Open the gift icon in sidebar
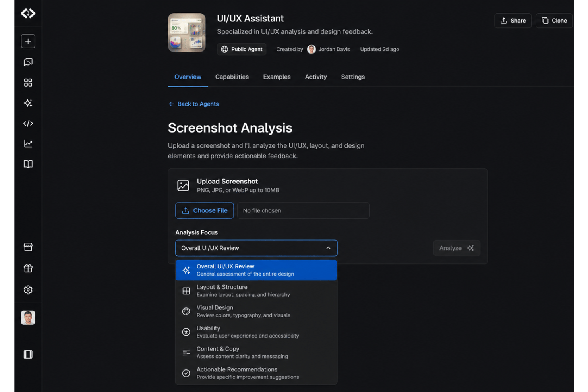Image resolution: width=588 pixels, height=392 pixels. (x=28, y=268)
